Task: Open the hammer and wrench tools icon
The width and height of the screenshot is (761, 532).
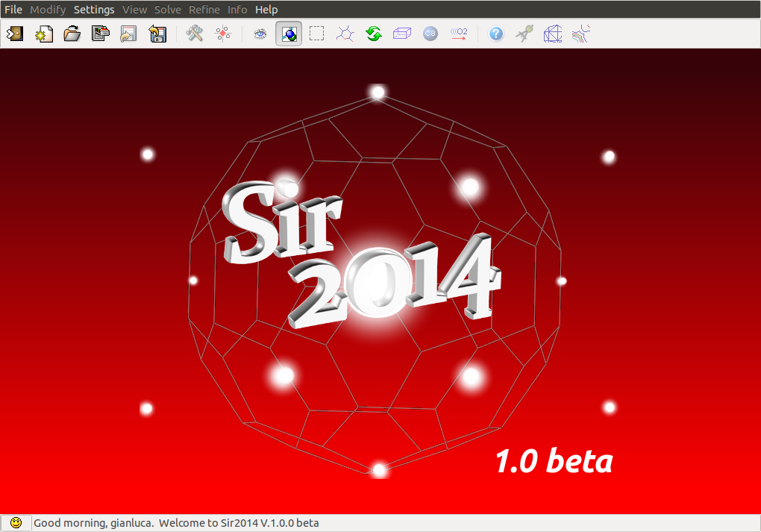Action: (195, 34)
